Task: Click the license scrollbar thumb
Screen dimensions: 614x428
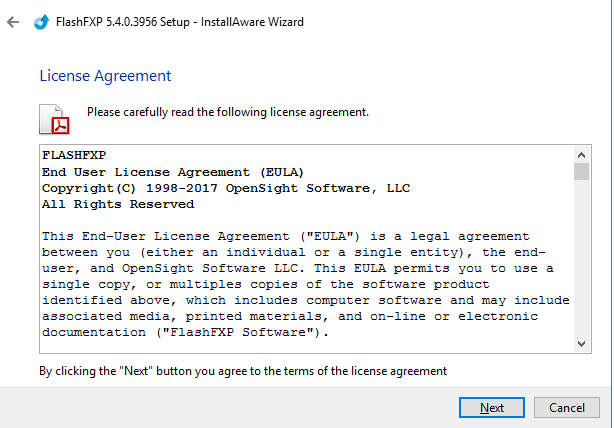Action: [x=581, y=172]
